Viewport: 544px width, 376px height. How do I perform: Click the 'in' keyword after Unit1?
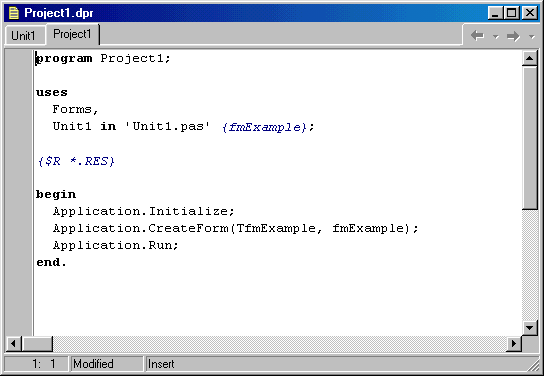tap(108, 126)
